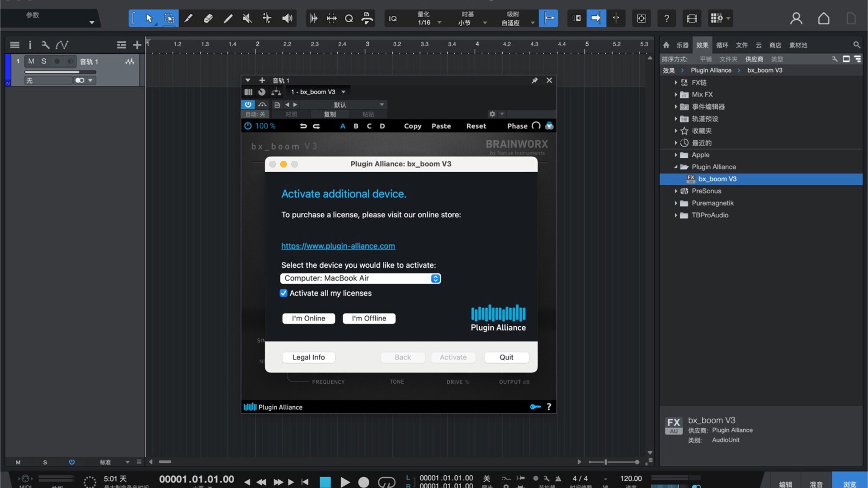The image size is (868, 488).
Task: Expand the FX链 folder
Action: (675, 83)
